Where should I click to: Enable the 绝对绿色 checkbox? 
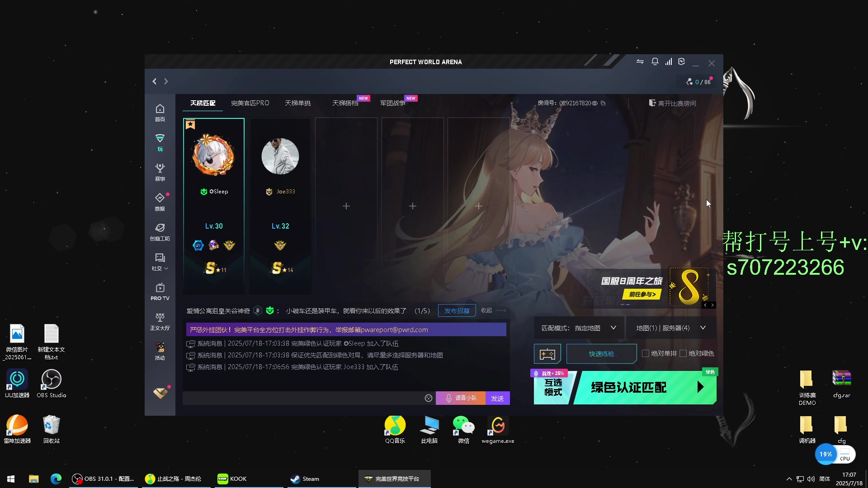(x=683, y=353)
